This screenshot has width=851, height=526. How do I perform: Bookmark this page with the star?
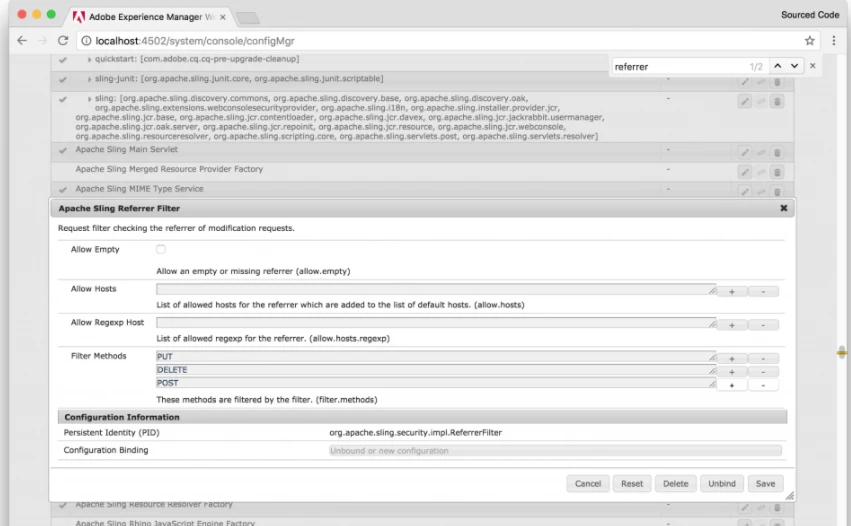(809, 41)
